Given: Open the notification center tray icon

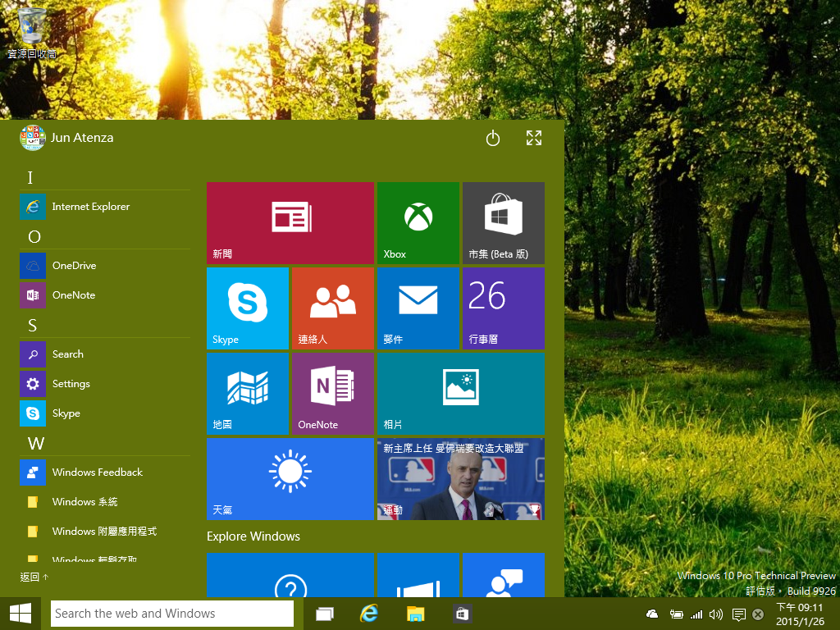Looking at the screenshot, I should coord(739,614).
